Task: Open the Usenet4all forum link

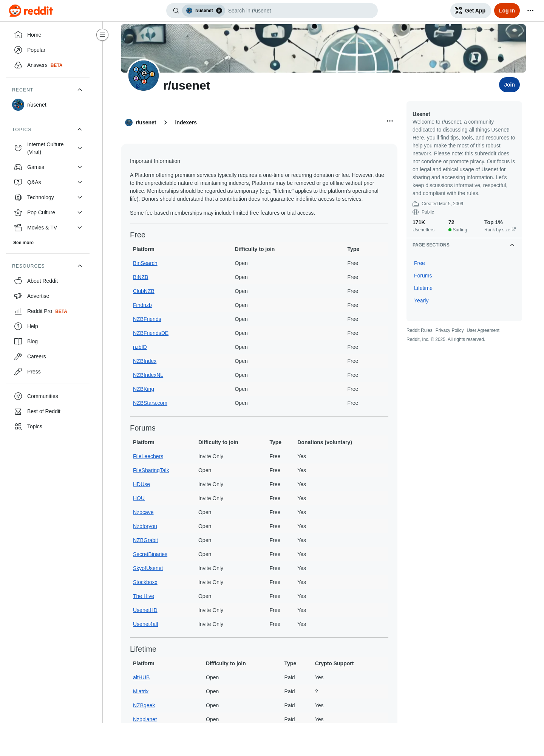Action: point(145,624)
